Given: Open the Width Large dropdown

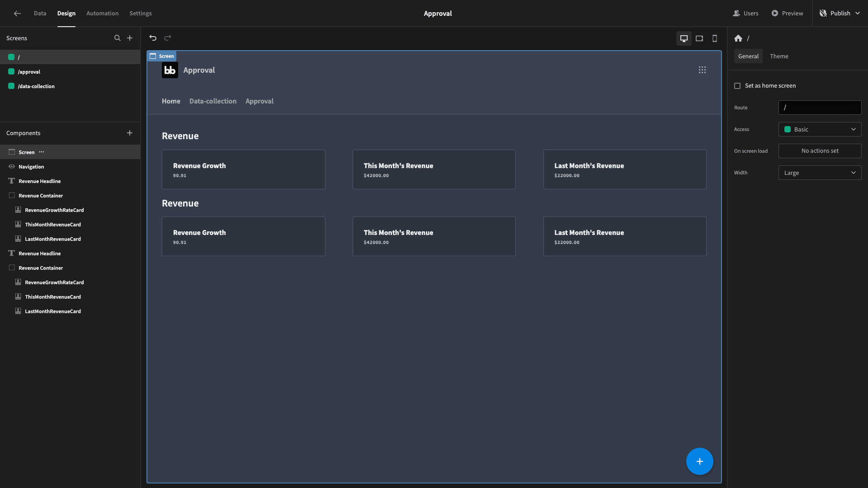Looking at the screenshot, I should tap(820, 173).
